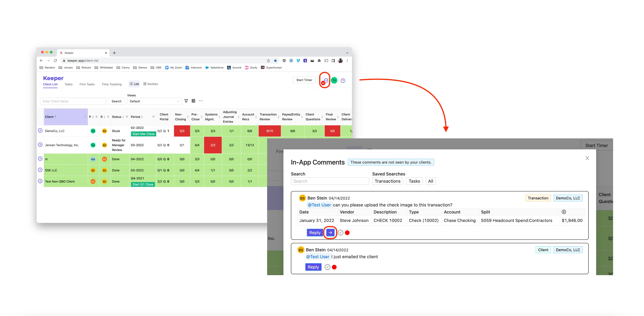Open the comments inbox notification icon

point(326,80)
